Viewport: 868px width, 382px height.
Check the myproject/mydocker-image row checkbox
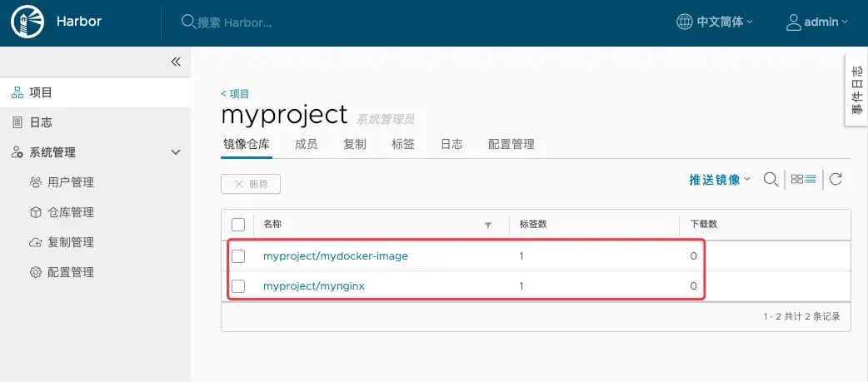point(238,256)
